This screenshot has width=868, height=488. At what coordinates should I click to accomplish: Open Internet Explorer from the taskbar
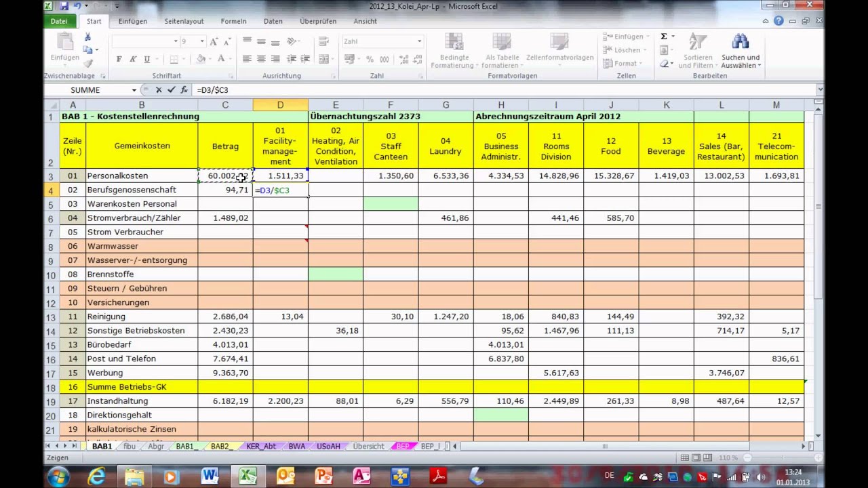point(96,476)
